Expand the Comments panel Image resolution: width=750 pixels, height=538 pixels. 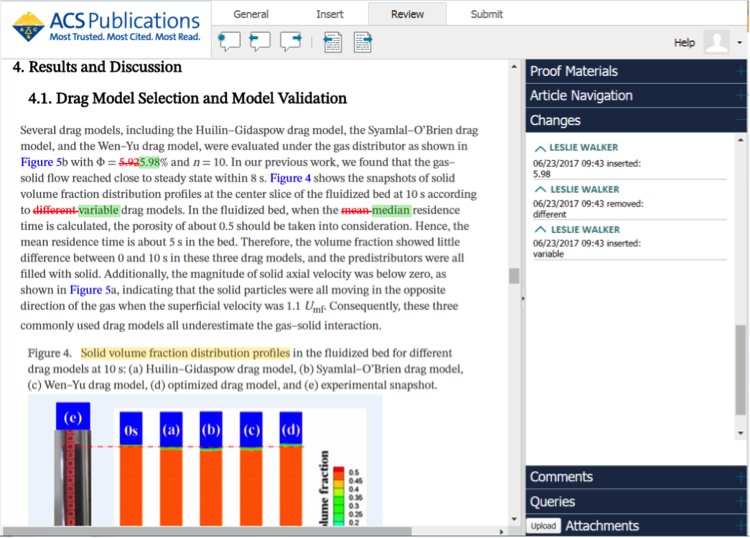(636, 477)
